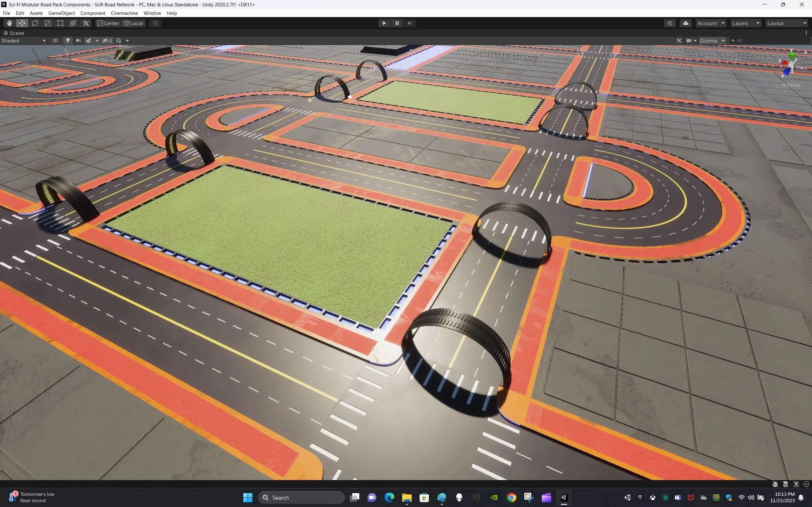The width and height of the screenshot is (812, 507).
Task: Select the Hand/pan scene view tool
Action: click(x=8, y=23)
